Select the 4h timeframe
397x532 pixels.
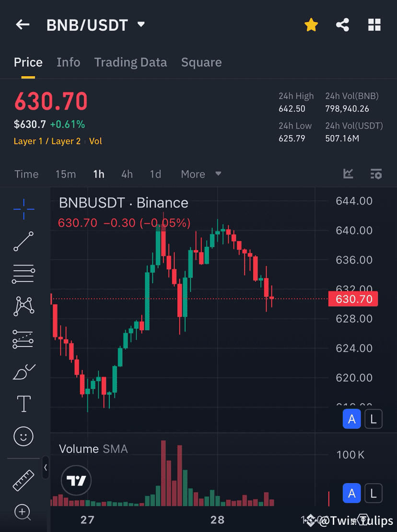point(127,174)
